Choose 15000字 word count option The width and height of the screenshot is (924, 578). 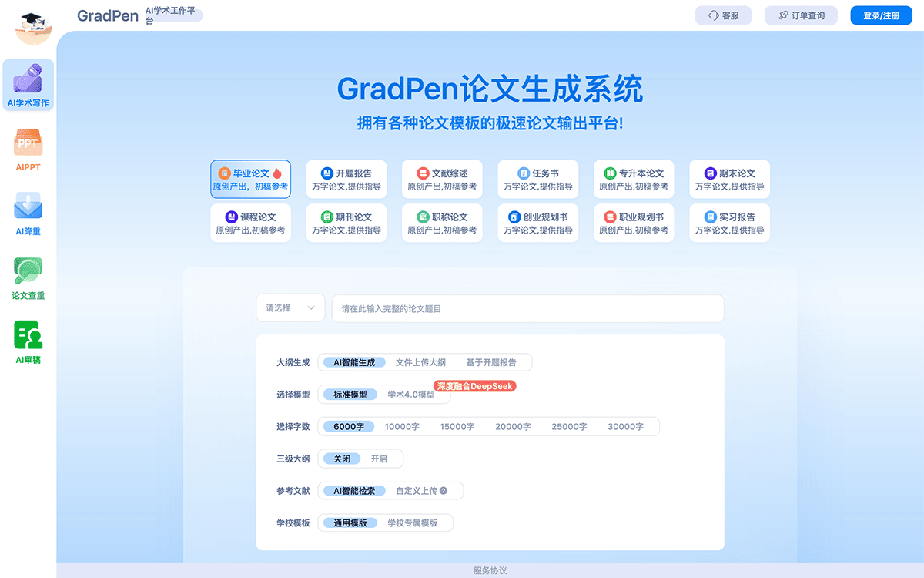pyautogui.click(x=458, y=426)
